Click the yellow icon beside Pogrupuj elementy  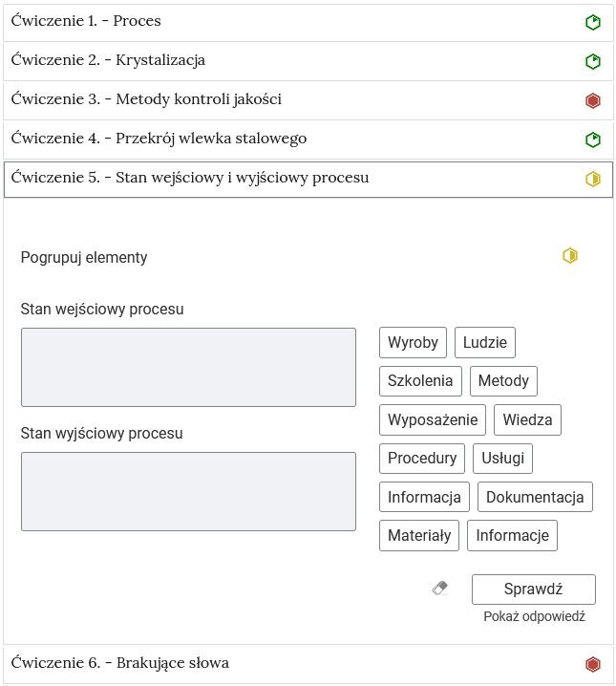(x=570, y=256)
